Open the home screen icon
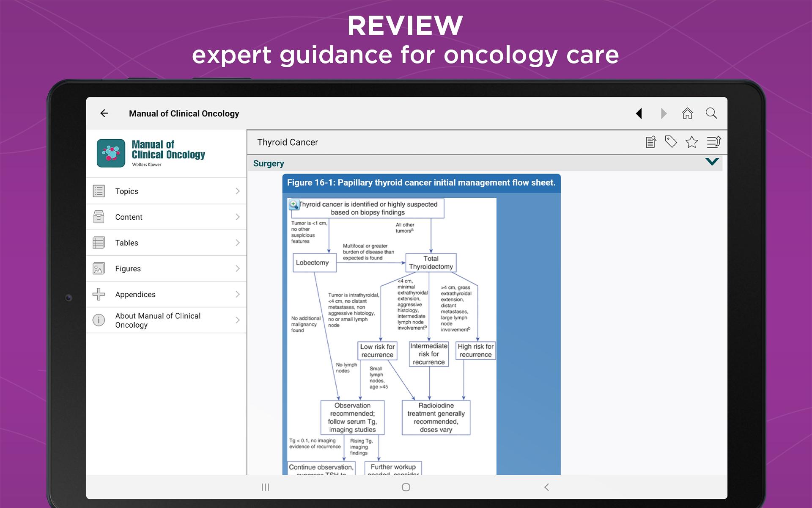The height and width of the screenshot is (508, 812). click(687, 113)
